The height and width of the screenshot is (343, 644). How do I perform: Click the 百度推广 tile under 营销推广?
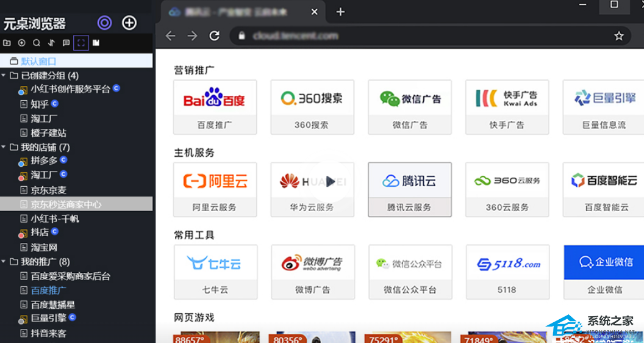215,107
